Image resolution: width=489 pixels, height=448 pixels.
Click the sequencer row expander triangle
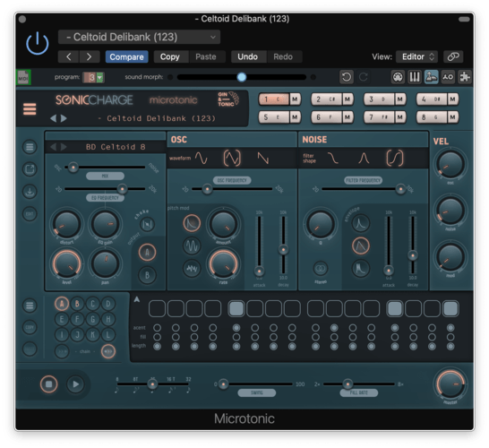pos(137,299)
